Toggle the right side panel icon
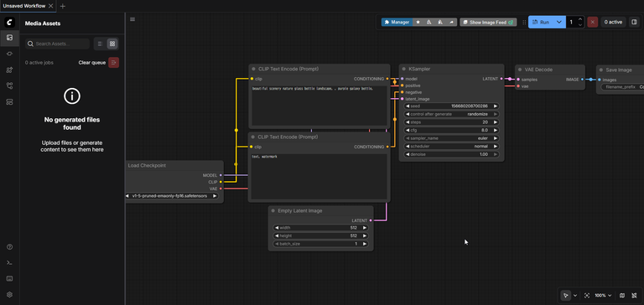The height and width of the screenshot is (305, 644). tap(634, 22)
